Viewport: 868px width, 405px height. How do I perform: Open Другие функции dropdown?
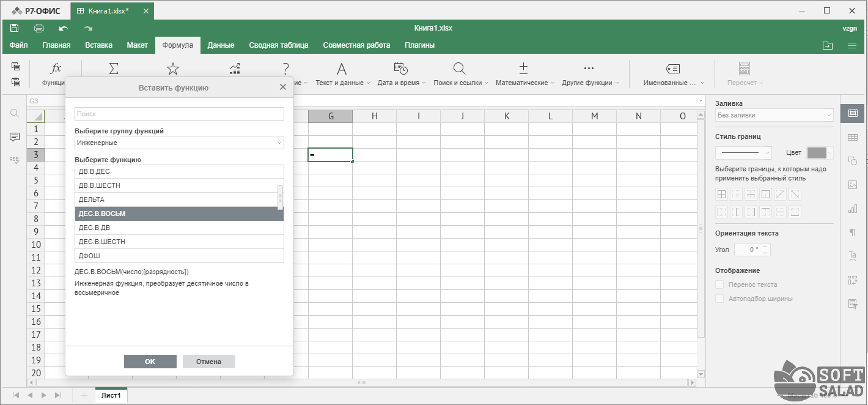coord(589,74)
